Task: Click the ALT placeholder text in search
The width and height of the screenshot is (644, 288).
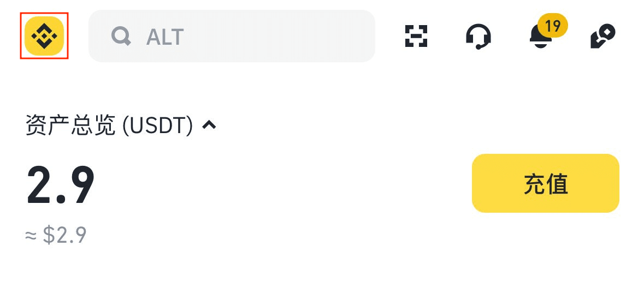Action: (165, 37)
